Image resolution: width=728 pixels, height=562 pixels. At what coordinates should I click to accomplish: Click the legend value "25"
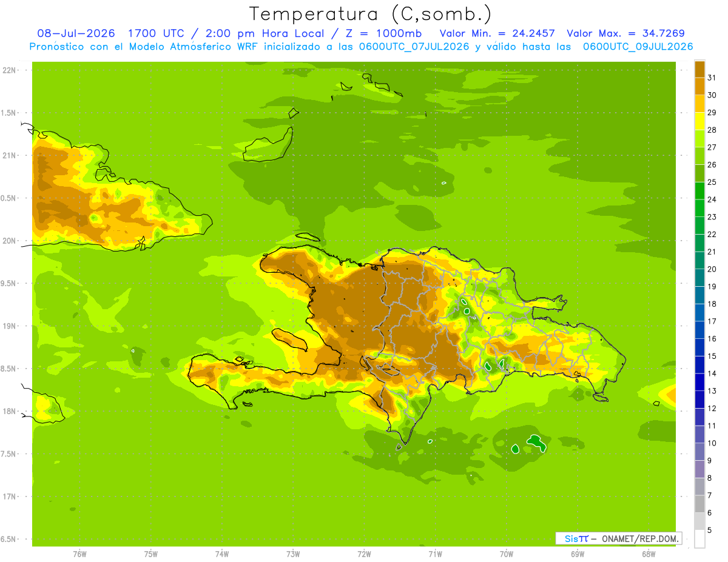[x=712, y=182]
